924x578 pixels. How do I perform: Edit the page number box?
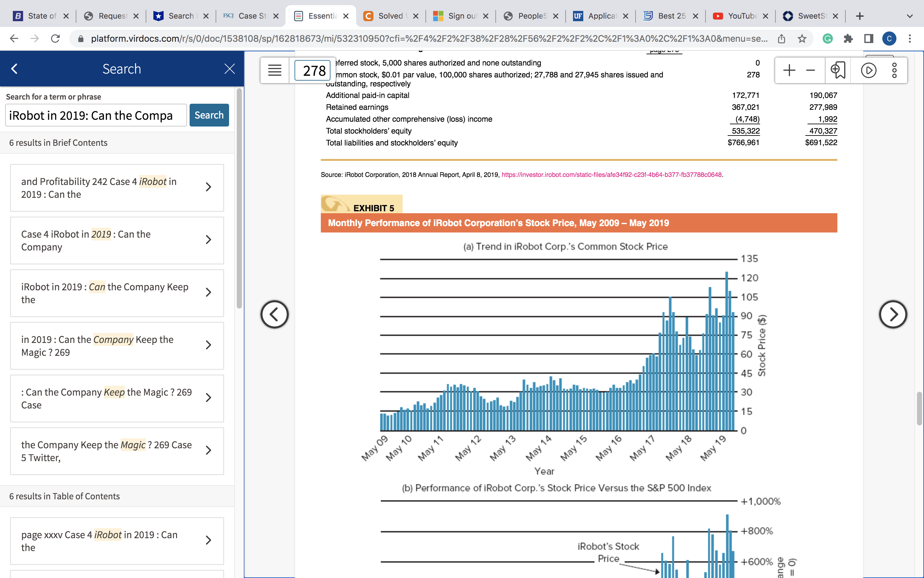click(312, 71)
